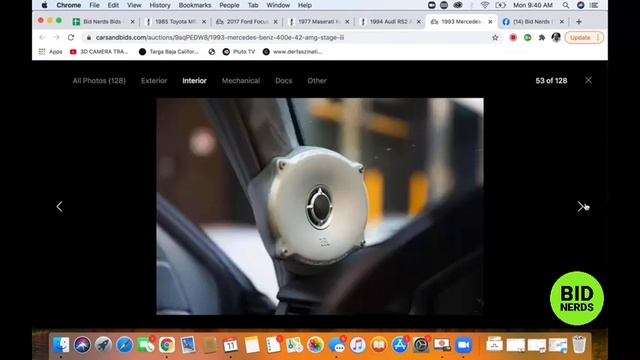Click the Chrome Update button
This screenshot has width=640, height=360.
[x=584, y=38]
